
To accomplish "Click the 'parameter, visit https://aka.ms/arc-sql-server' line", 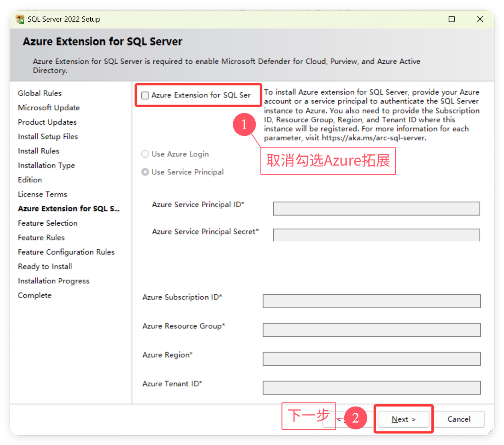I will click(345, 138).
